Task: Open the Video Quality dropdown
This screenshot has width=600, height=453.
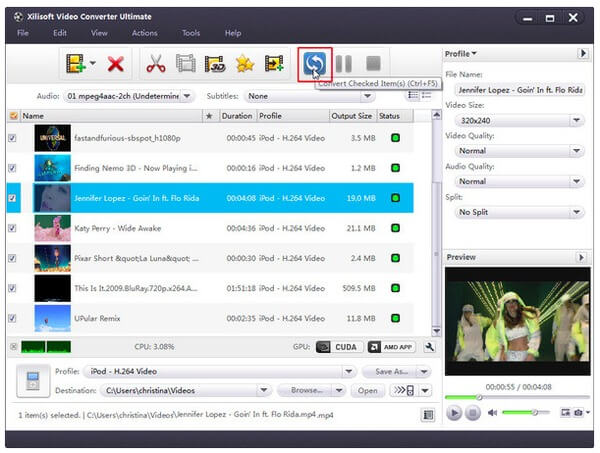Action: [x=576, y=151]
